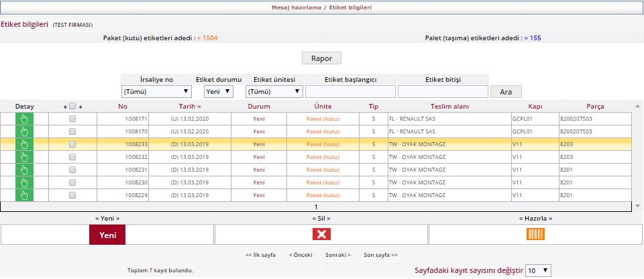This screenshot has width=644, height=279.
Task: Click the dark red Yeni button
Action: coord(107,235)
